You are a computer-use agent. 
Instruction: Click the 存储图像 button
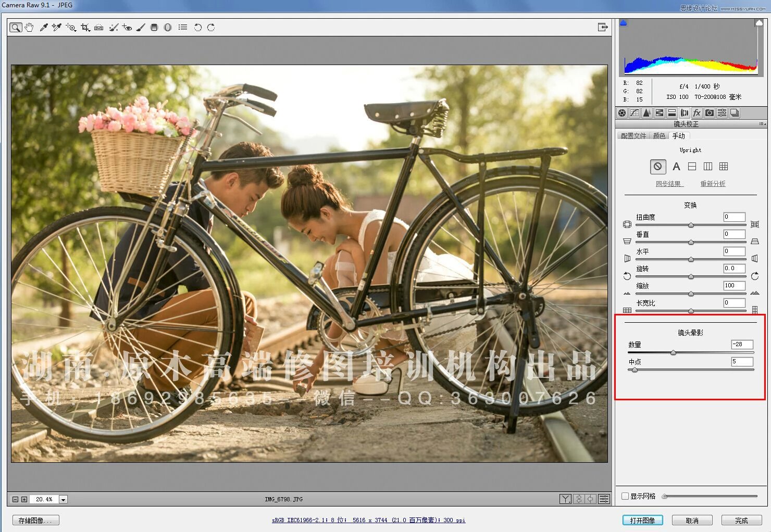36,520
